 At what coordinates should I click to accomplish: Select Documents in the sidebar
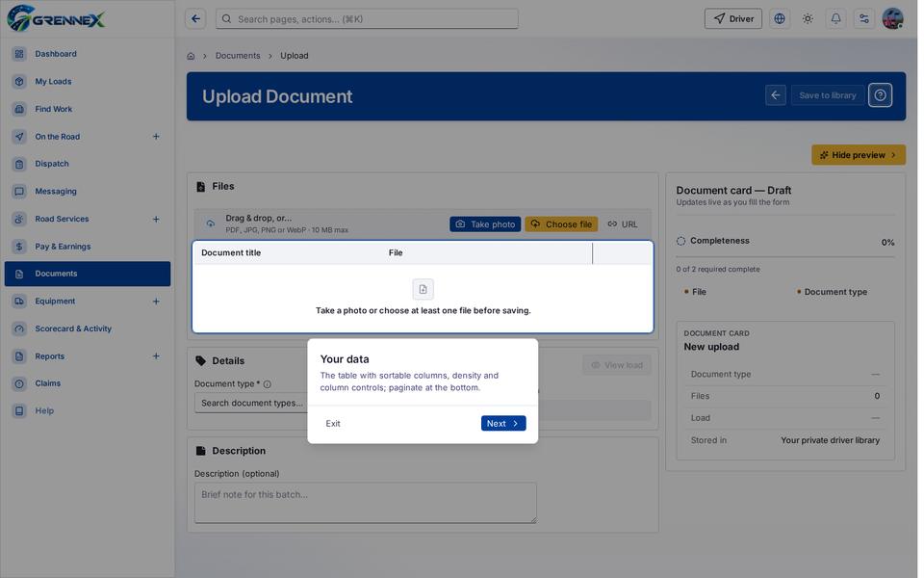[88, 274]
